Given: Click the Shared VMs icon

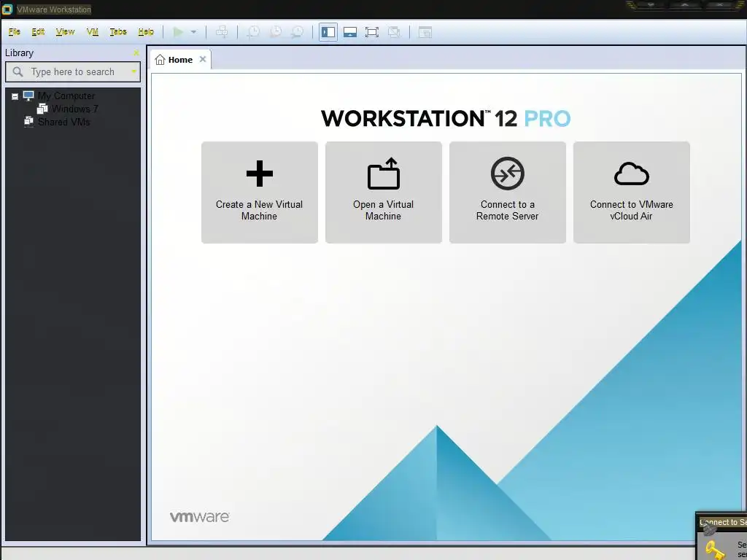Looking at the screenshot, I should [x=28, y=122].
